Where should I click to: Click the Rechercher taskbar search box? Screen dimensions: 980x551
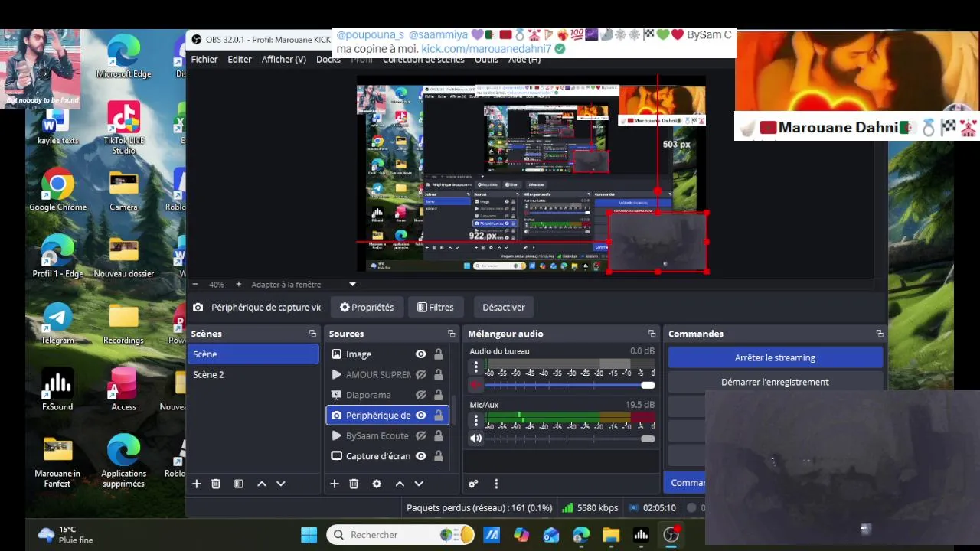401,535
